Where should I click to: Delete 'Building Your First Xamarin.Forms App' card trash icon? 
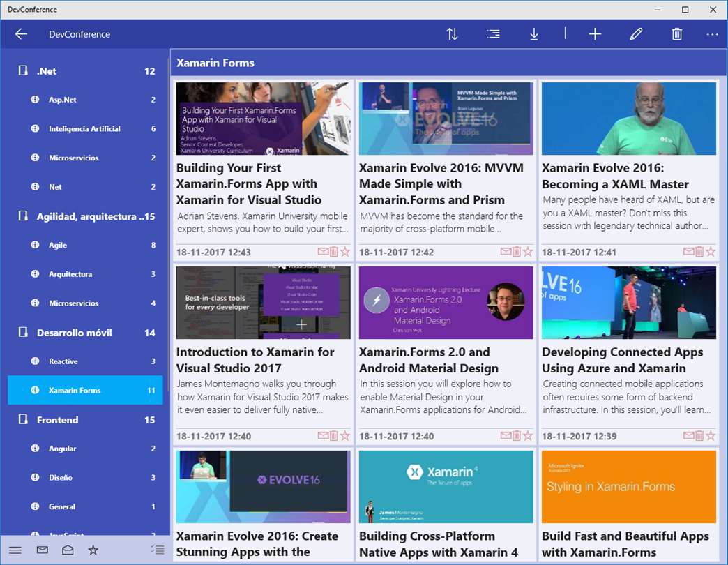[333, 251]
